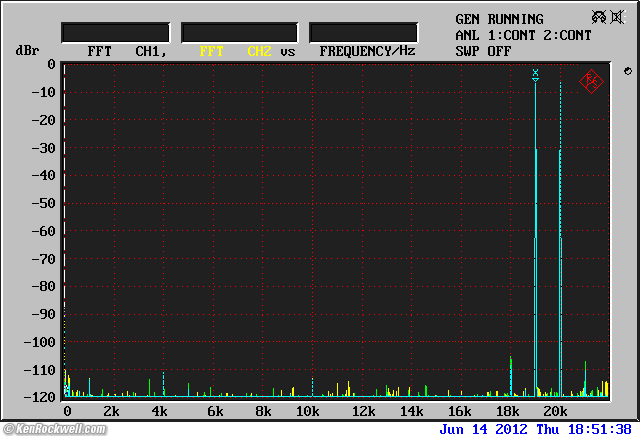The image size is (640, 436).
Task: Click the dBr unit label on the vertical axis
Action: (x=26, y=50)
